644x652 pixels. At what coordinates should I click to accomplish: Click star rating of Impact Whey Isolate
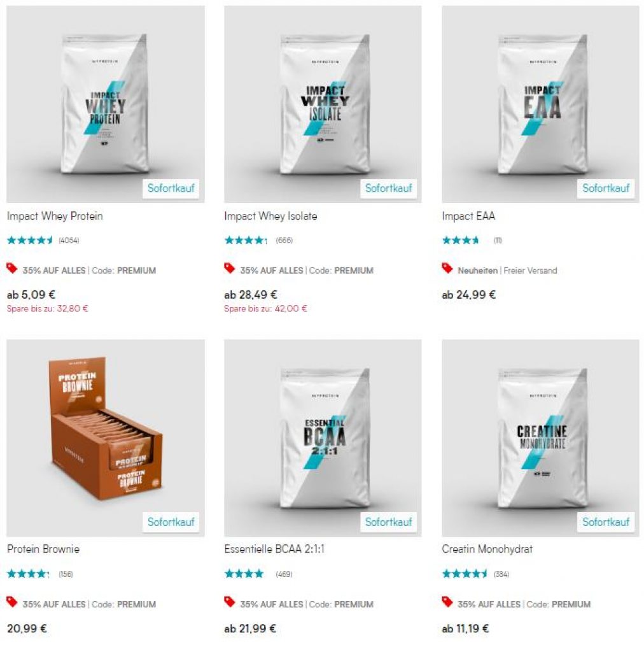[x=246, y=240]
